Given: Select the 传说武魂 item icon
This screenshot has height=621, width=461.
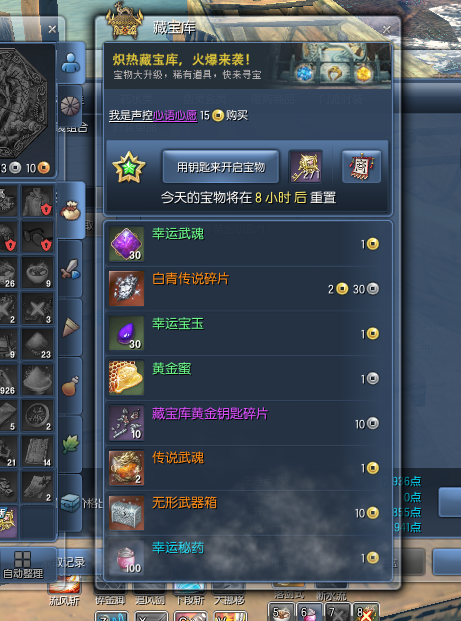Looking at the screenshot, I should 126,468.
